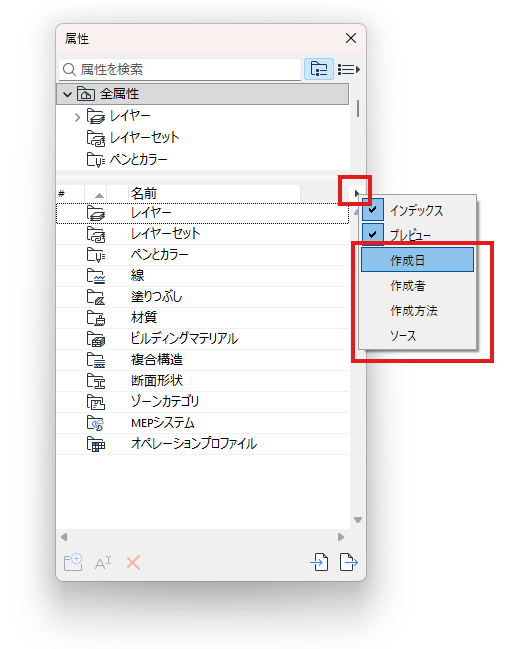507x649 pixels.
Task: Select the オペレーションプロファイル row name
Action: pos(194,444)
